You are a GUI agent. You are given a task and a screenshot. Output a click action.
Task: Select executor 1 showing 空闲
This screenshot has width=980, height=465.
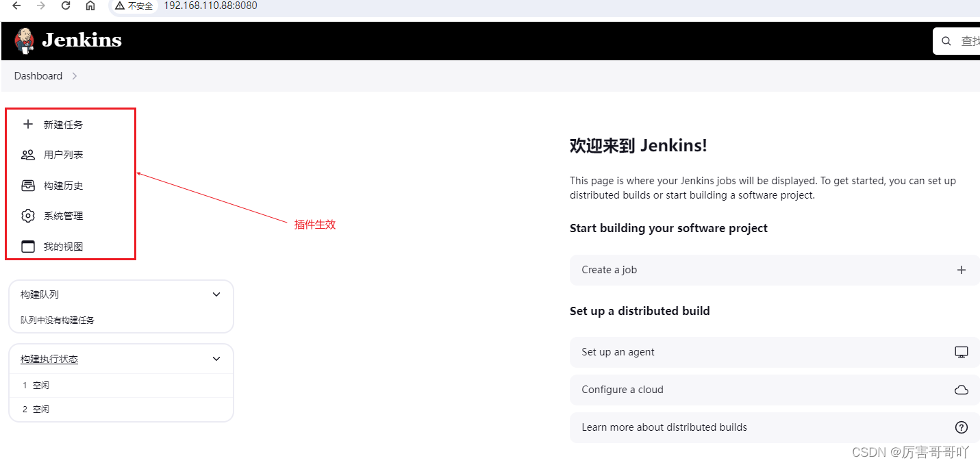(36, 385)
